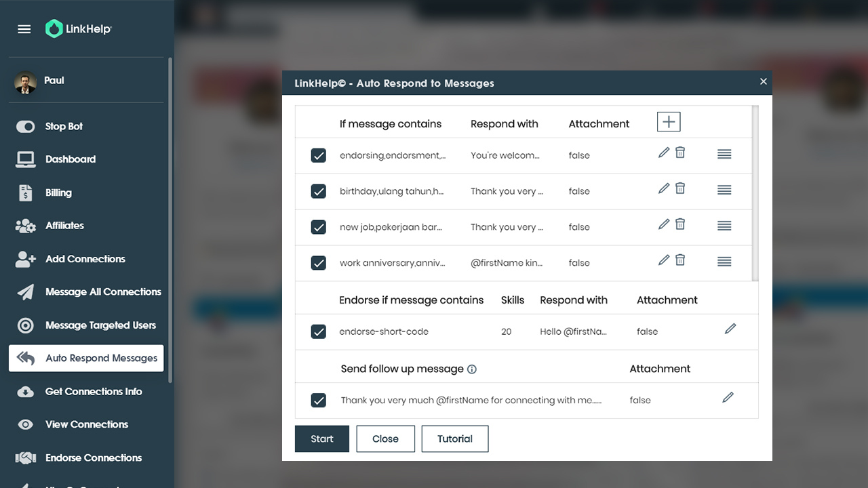The image size is (868, 488).
Task: Click Paul's profile avatar in the sidebar
Action: tap(26, 83)
